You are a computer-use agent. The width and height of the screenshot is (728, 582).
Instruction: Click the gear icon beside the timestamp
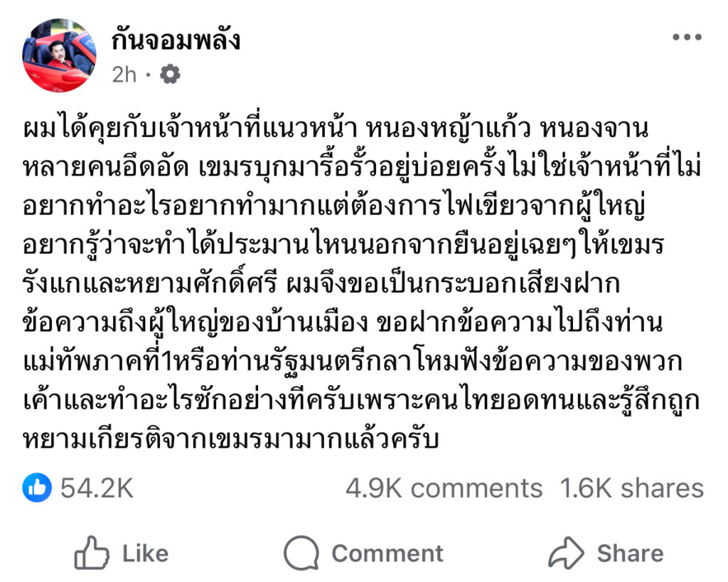click(170, 74)
